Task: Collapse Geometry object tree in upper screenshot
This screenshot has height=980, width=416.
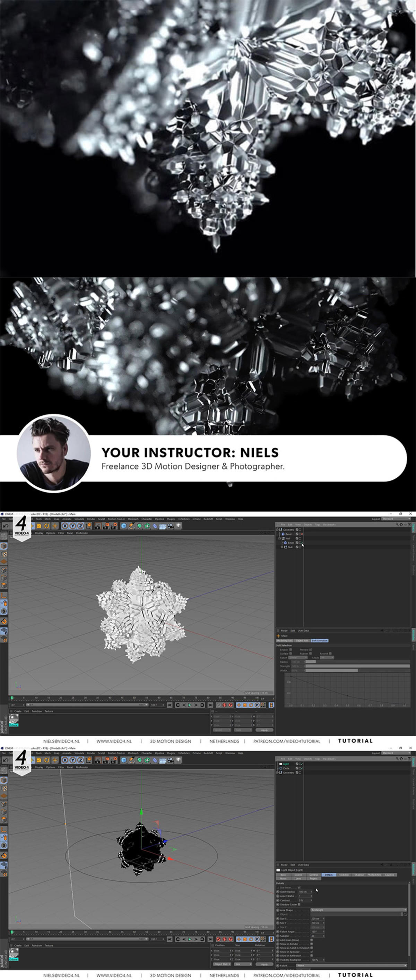Action: pyautogui.click(x=277, y=530)
